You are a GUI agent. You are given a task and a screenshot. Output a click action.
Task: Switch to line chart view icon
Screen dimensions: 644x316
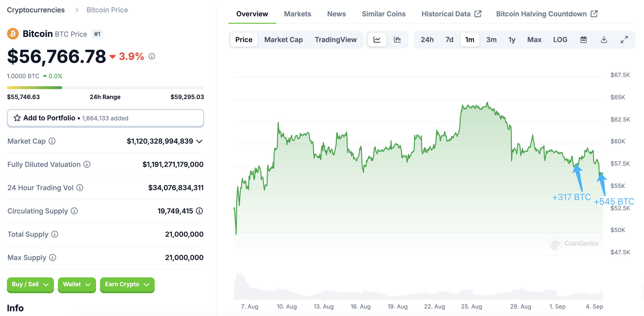(x=377, y=40)
